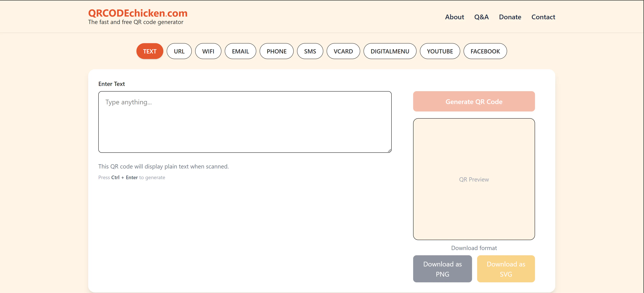Switch to the YOUTUBE tab
This screenshot has width=644, height=293.
[440, 51]
